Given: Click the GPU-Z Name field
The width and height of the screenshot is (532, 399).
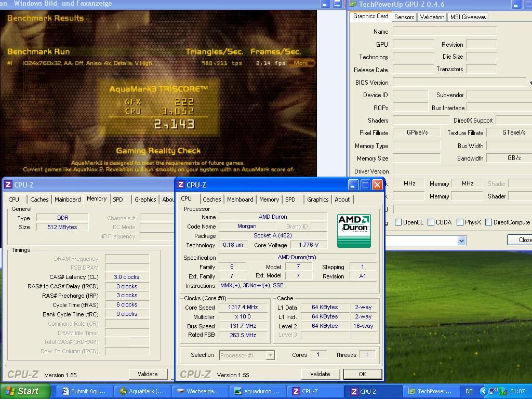Looking at the screenshot, I should [x=445, y=32].
